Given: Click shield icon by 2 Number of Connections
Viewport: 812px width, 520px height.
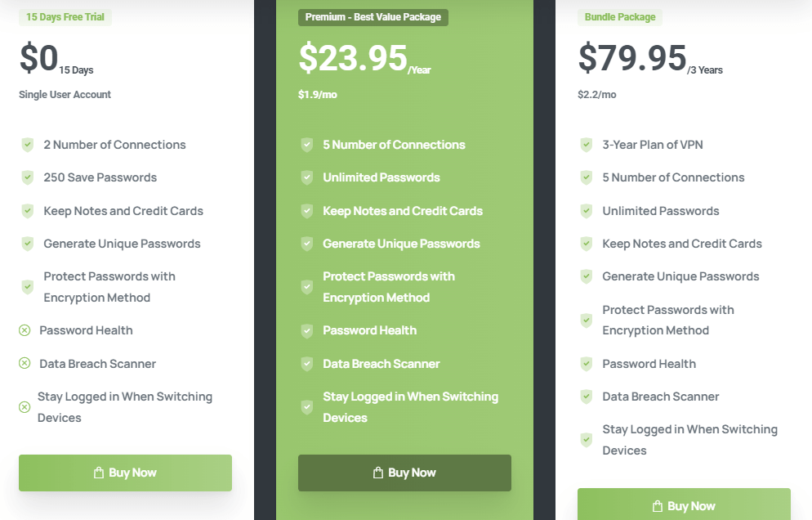Looking at the screenshot, I should tap(28, 145).
